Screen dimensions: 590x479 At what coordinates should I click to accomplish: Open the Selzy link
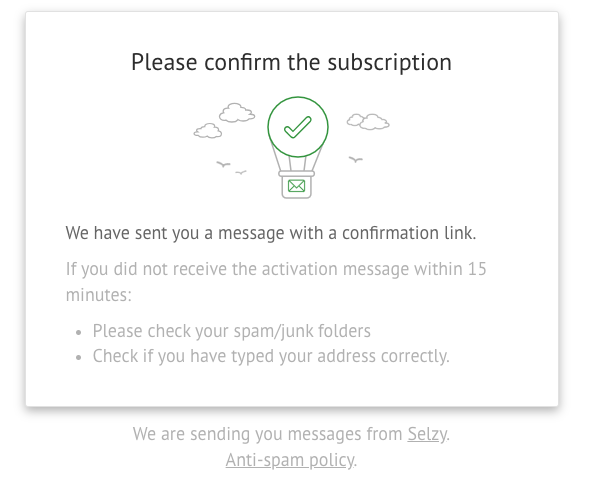[427, 434]
